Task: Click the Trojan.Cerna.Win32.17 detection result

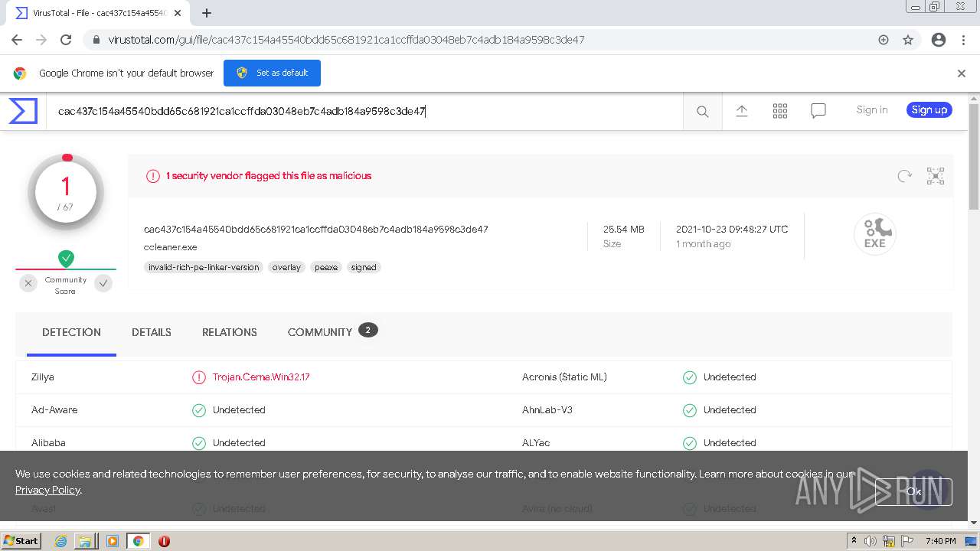Action: click(261, 377)
